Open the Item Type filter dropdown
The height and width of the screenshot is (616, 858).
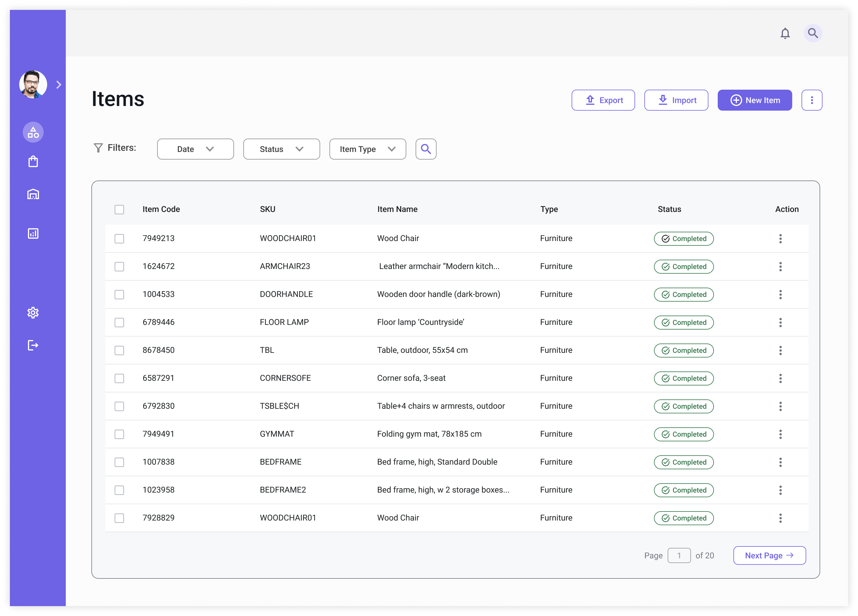point(367,149)
